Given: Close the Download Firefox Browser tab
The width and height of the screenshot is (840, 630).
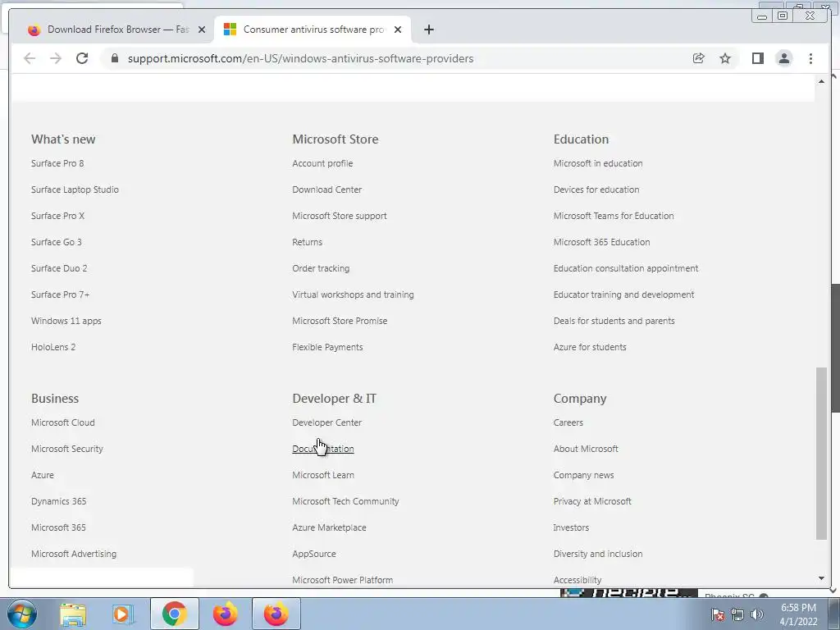Looking at the screenshot, I should 202,30.
